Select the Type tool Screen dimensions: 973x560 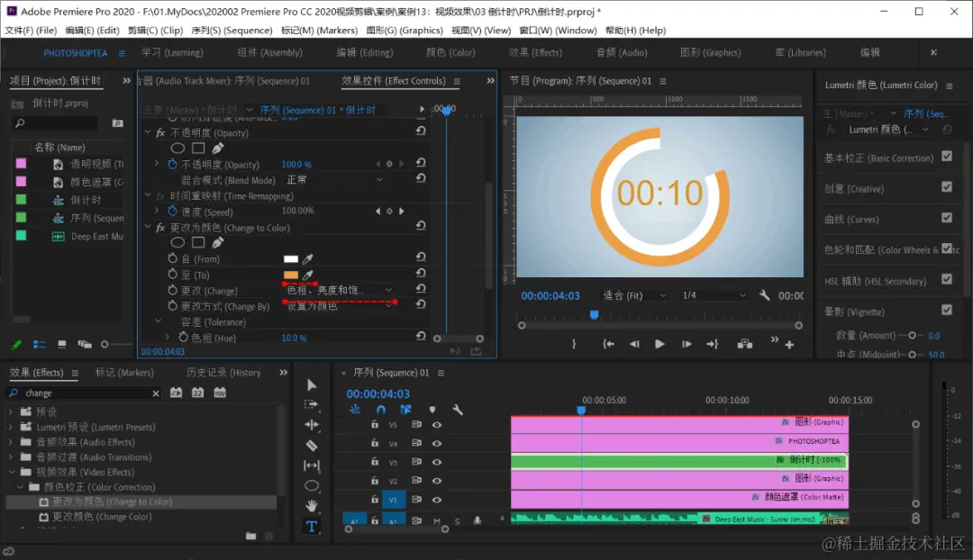pos(312,527)
